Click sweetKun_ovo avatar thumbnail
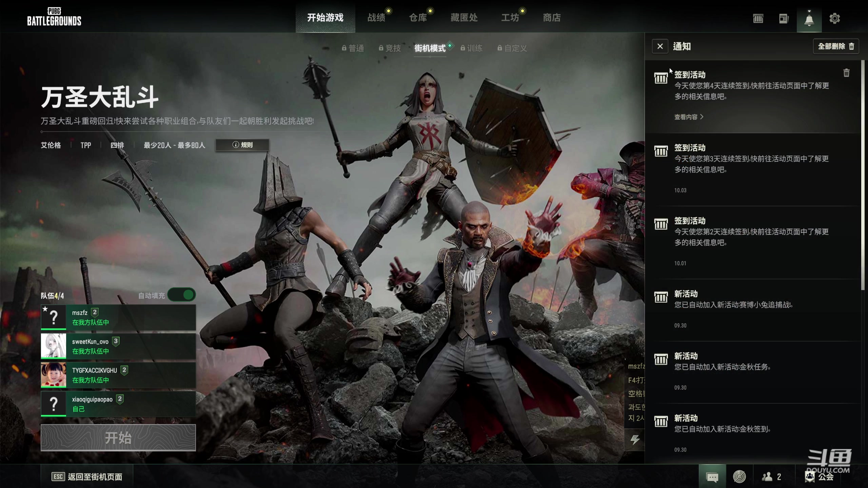 (x=54, y=346)
